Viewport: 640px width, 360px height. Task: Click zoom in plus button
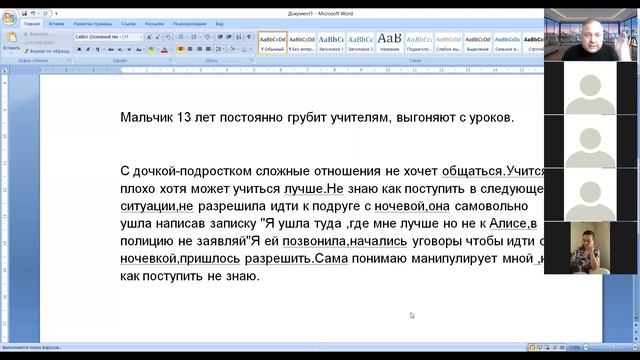coord(635,347)
